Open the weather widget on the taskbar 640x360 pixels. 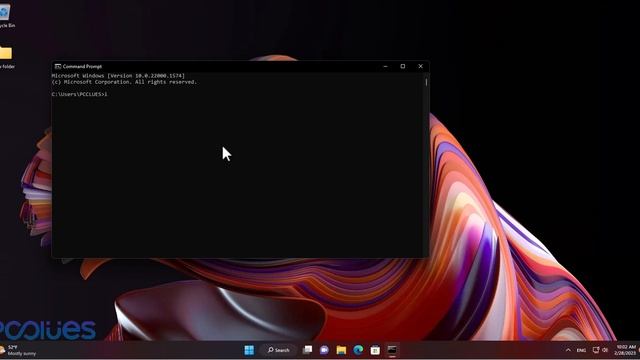(18, 350)
